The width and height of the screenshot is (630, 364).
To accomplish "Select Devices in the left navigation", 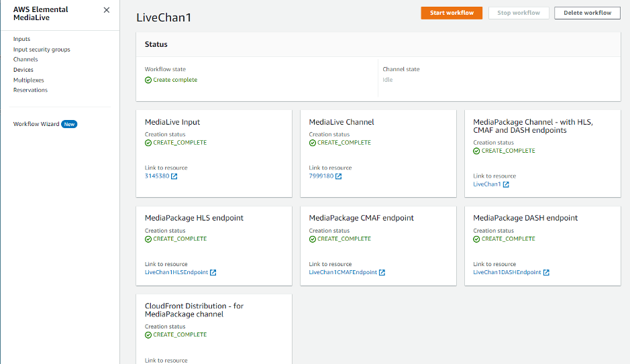I will pyautogui.click(x=23, y=70).
